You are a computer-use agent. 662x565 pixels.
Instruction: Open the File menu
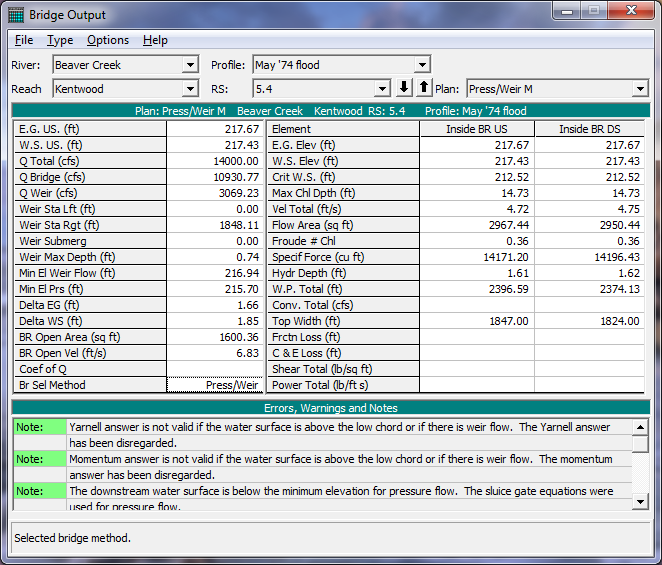click(x=24, y=40)
